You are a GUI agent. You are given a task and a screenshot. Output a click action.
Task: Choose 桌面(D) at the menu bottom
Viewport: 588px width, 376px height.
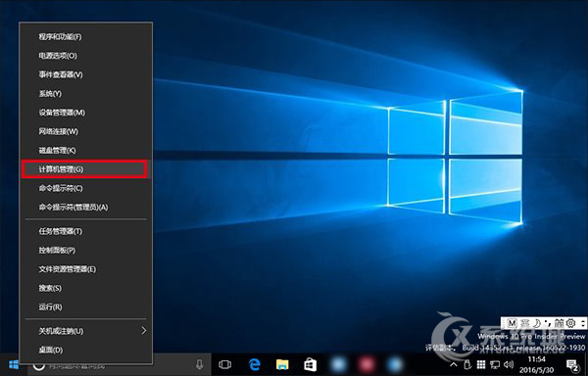[86, 350]
